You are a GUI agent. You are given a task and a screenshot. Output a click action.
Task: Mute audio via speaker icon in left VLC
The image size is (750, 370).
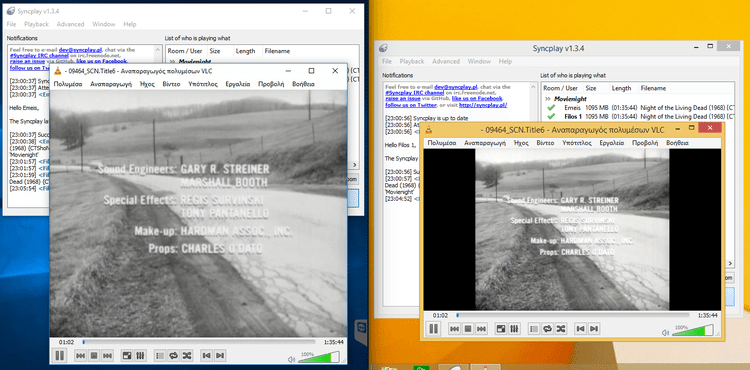tap(292, 359)
